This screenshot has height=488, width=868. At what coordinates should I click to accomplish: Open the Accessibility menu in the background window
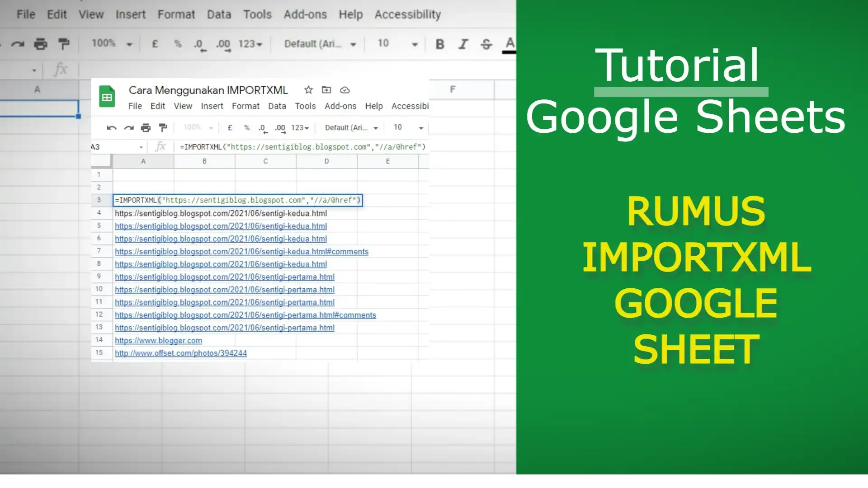pyautogui.click(x=407, y=14)
